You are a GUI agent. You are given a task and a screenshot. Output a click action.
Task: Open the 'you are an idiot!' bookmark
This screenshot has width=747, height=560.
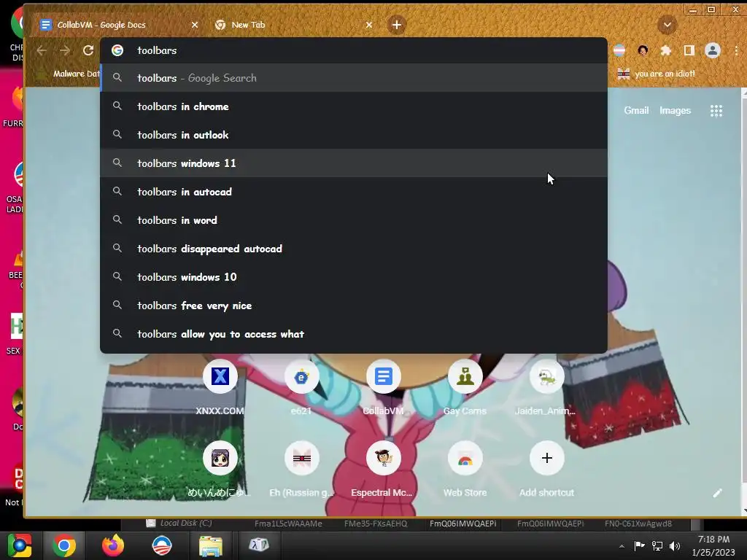[x=657, y=74]
